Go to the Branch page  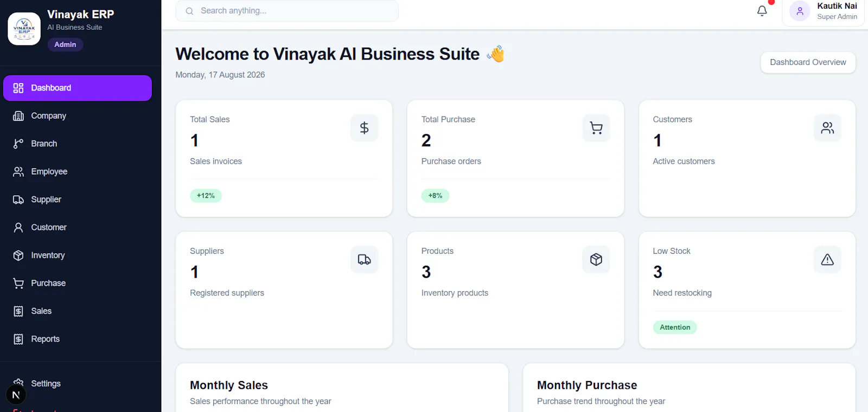pyautogui.click(x=78, y=144)
